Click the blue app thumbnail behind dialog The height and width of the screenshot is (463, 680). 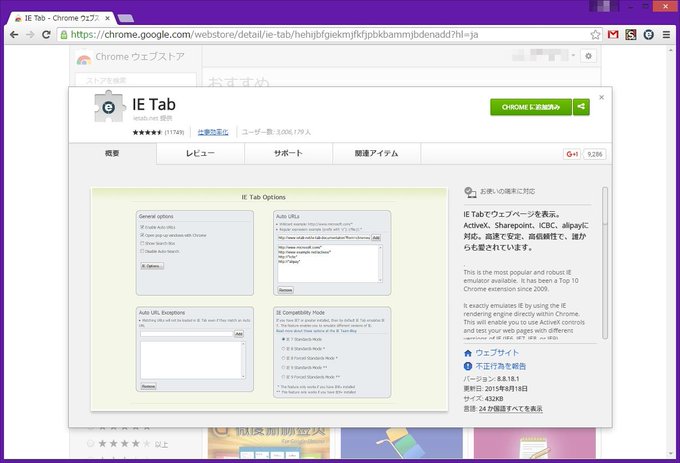[402, 443]
